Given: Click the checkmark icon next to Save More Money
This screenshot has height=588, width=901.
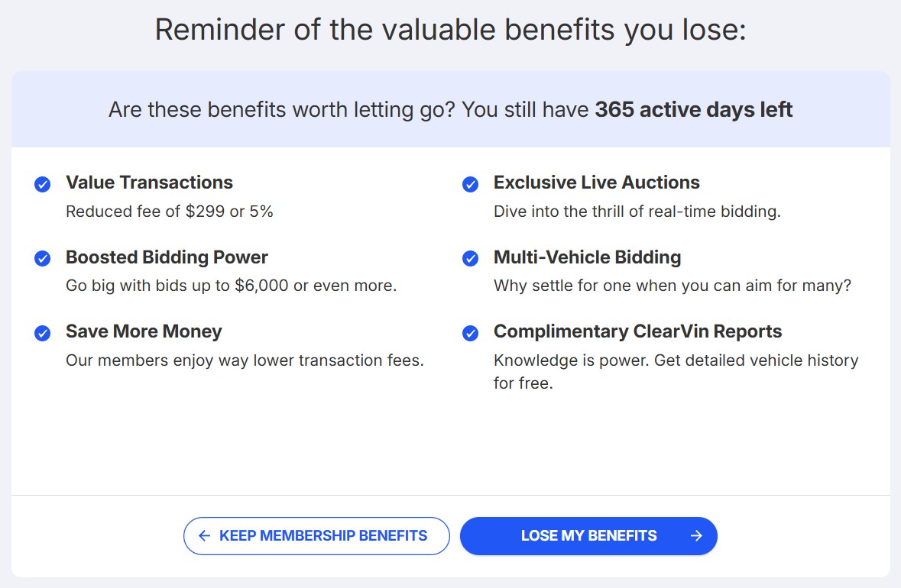Looking at the screenshot, I should (43, 333).
